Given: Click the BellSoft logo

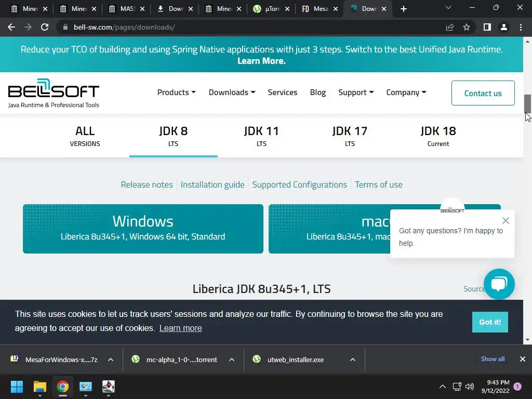Looking at the screenshot, I should (54, 94).
